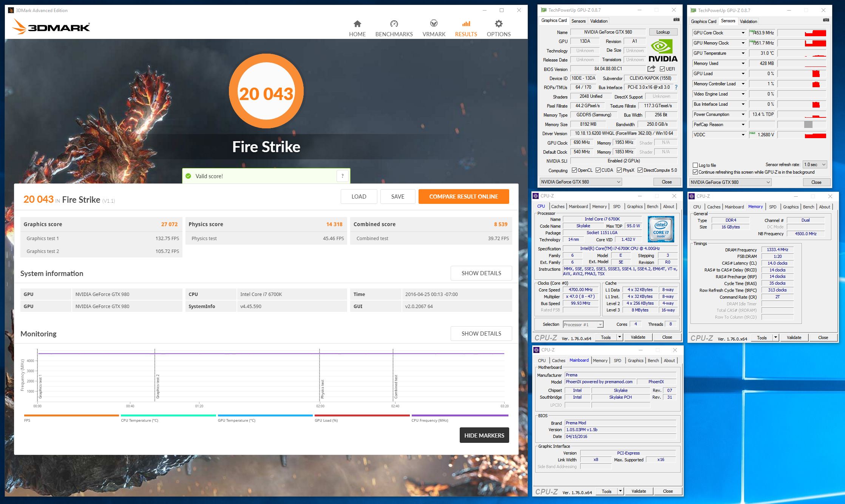Image resolution: width=845 pixels, height=504 pixels.
Task: Open the SPD tab in CPU-Z Memory window
Action: click(773, 207)
